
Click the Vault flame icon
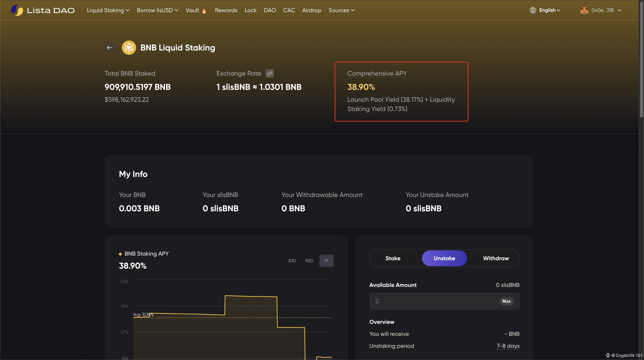tap(204, 11)
